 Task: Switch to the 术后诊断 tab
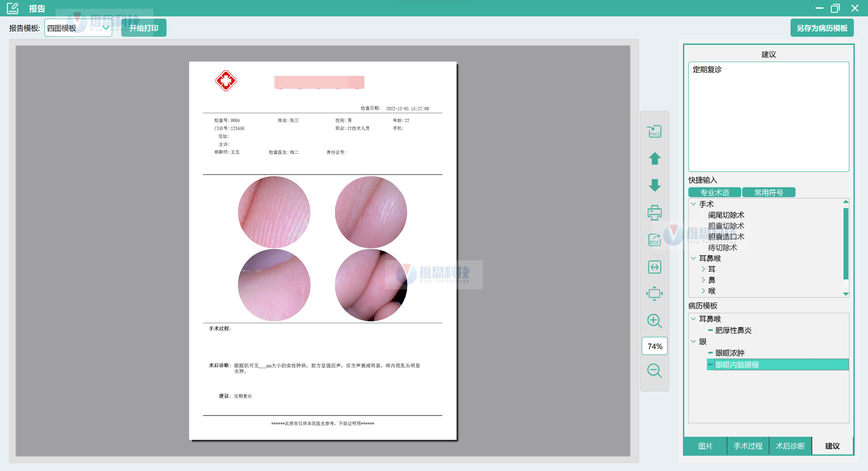pyautogui.click(x=790, y=446)
